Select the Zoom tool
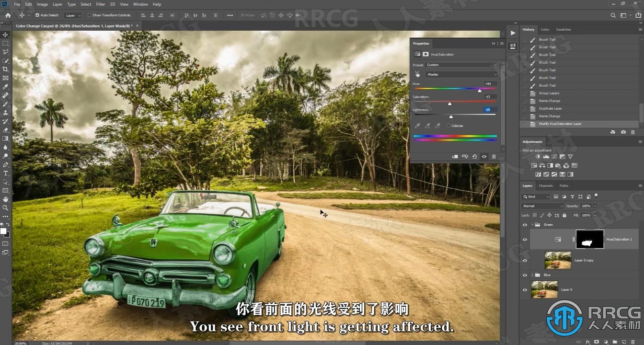The image size is (644, 345). click(5, 207)
